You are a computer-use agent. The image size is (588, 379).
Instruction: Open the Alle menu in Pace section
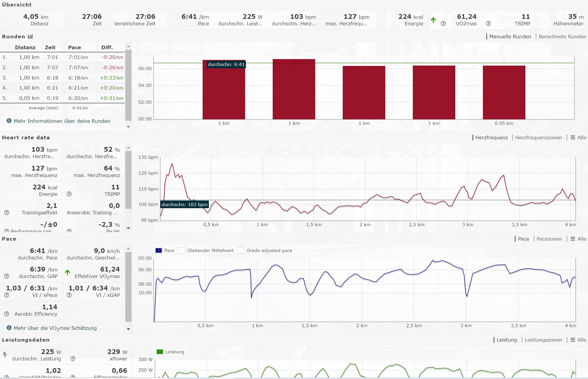(578, 239)
